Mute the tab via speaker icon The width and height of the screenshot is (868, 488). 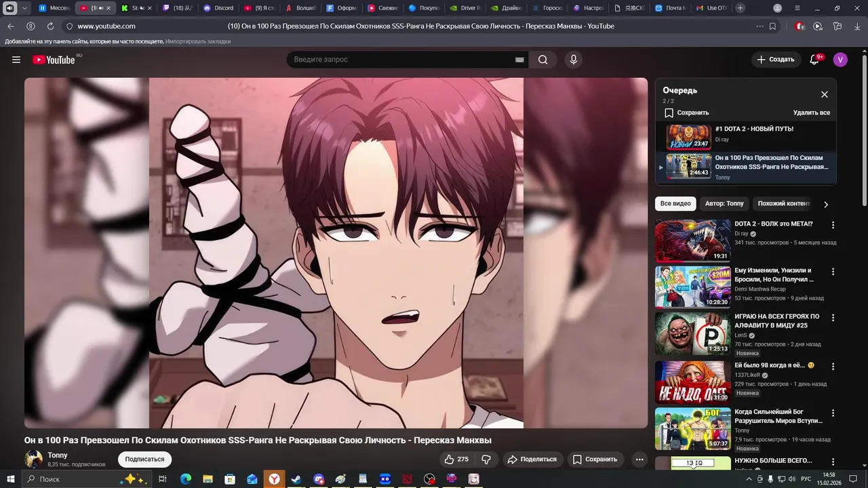(x=10, y=8)
